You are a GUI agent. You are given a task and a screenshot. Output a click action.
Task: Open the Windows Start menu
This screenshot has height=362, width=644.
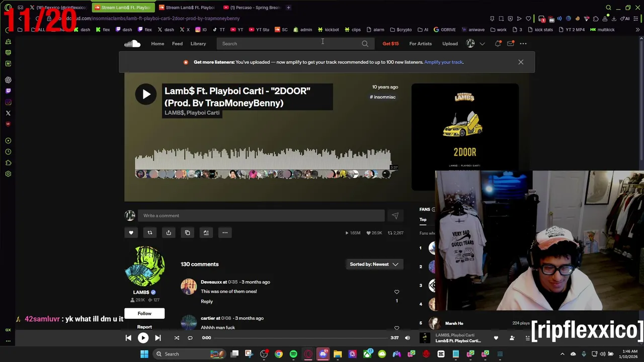(144, 354)
